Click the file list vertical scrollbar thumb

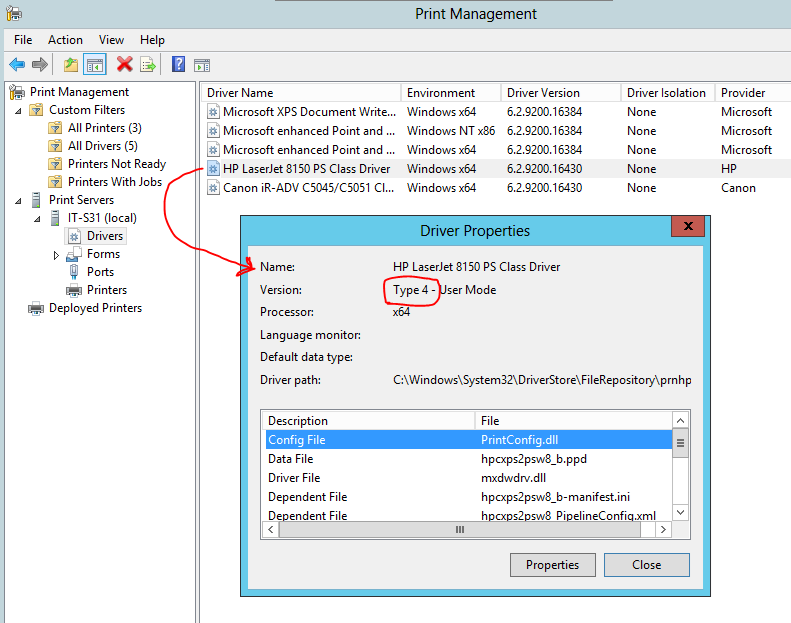coord(681,443)
